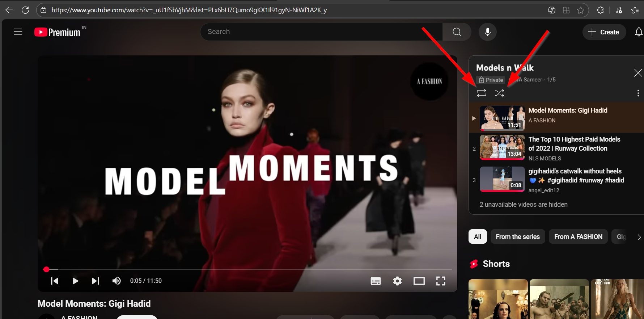Image resolution: width=644 pixels, height=319 pixels.
Task: Click the 0:05 / 11:50 time display
Action: click(146, 281)
